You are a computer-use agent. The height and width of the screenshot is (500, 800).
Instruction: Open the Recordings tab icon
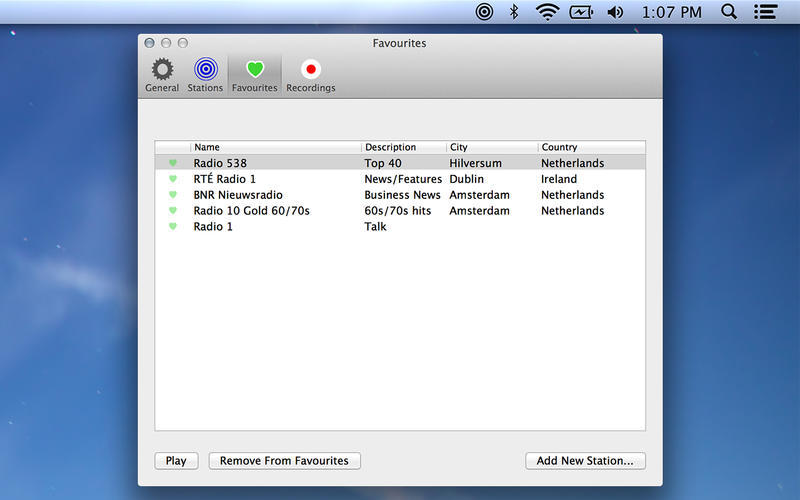[311, 69]
